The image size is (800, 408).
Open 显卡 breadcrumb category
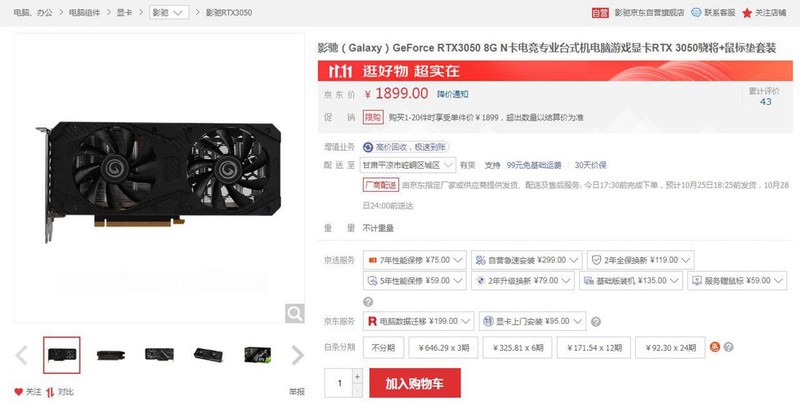124,13
